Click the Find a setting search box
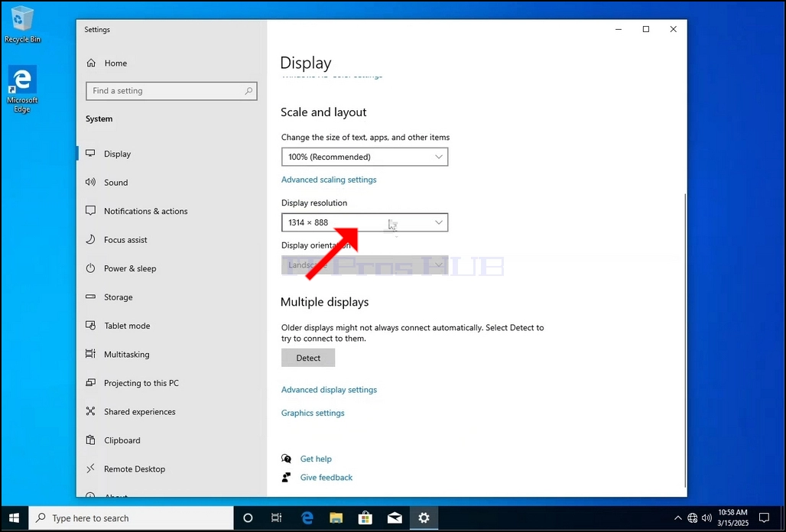Image resolution: width=786 pixels, height=532 pixels. tap(171, 91)
